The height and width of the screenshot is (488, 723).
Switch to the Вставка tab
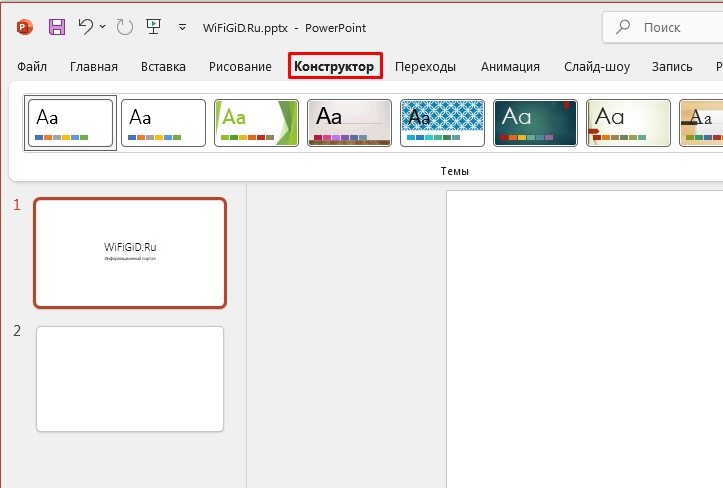[x=163, y=66]
